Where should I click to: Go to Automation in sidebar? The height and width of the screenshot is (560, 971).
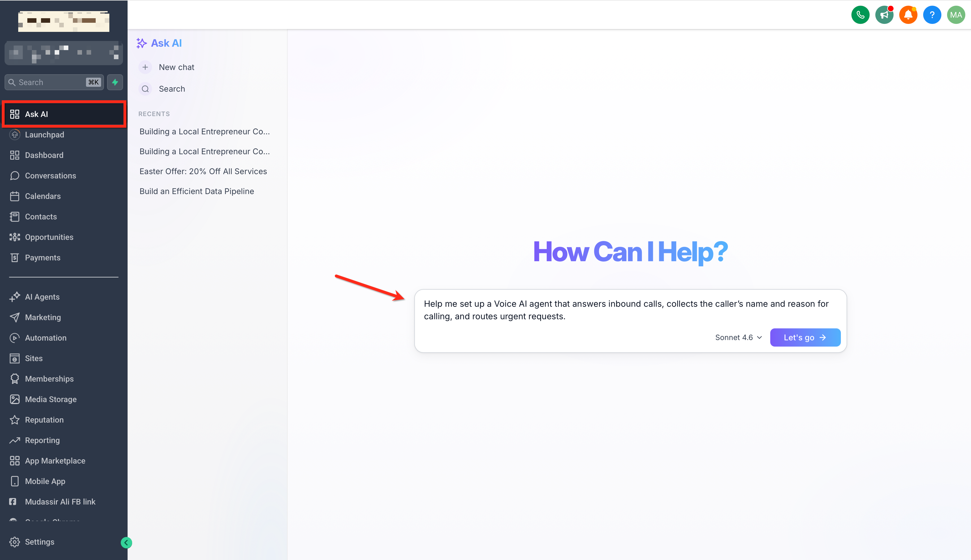[45, 338]
